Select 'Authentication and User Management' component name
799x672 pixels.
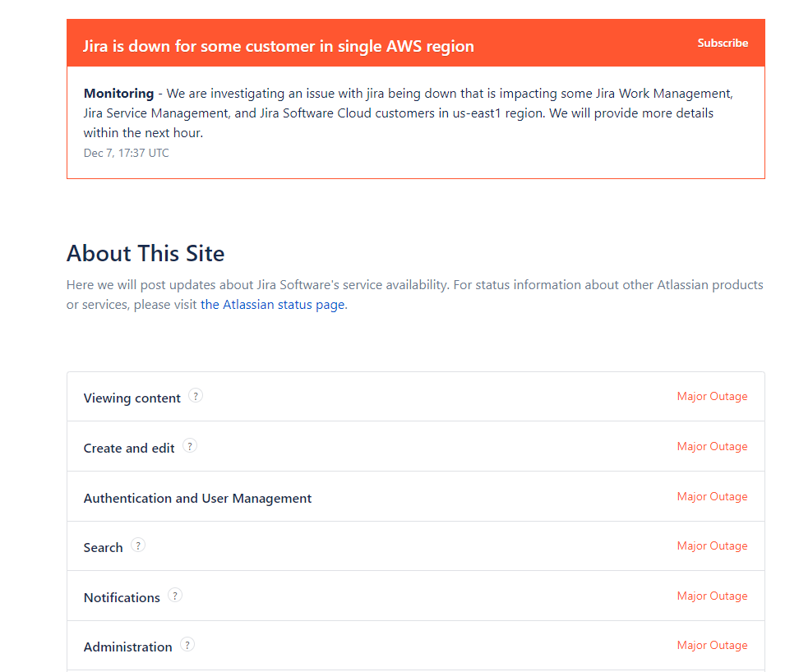pyautogui.click(x=197, y=499)
